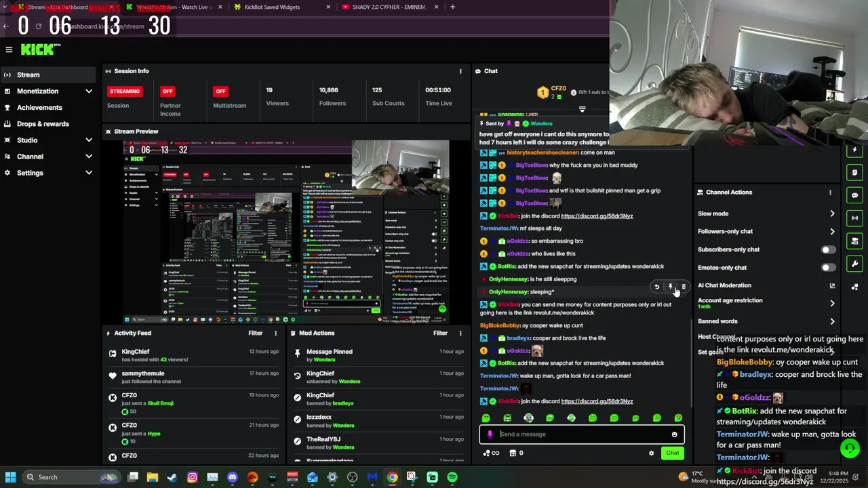
Task: Click the wrench side panel icon
Action: (854, 264)
